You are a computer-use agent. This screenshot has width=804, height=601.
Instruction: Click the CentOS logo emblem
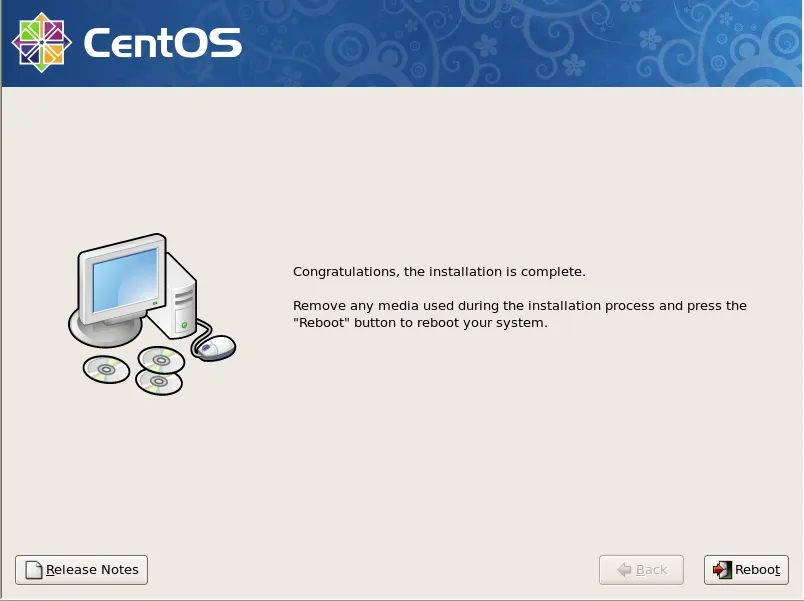[42, 43]
